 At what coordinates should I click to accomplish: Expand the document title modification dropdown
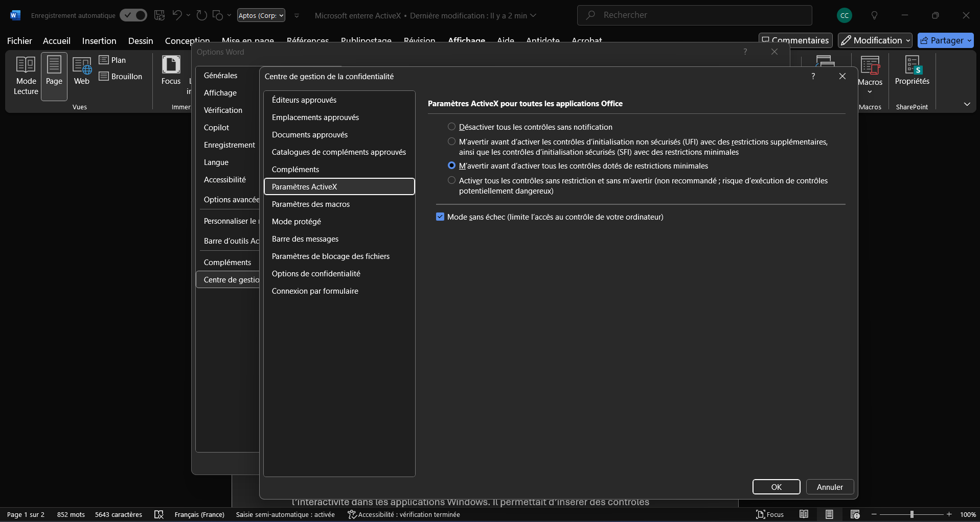coord(533,15)
